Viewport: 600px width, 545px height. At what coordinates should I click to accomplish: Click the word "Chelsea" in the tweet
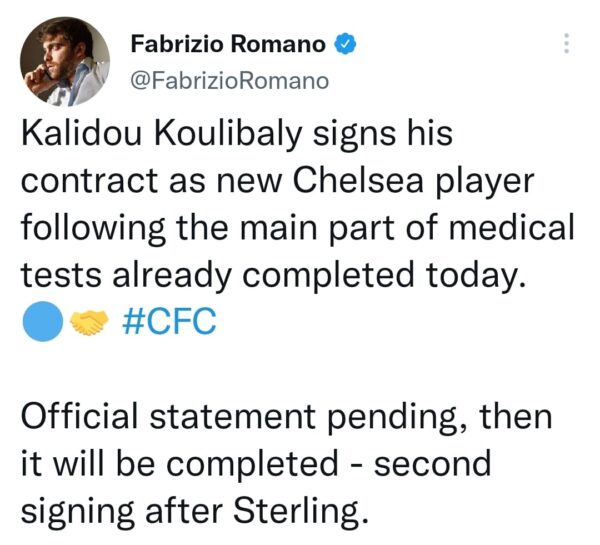click(356, 185)
